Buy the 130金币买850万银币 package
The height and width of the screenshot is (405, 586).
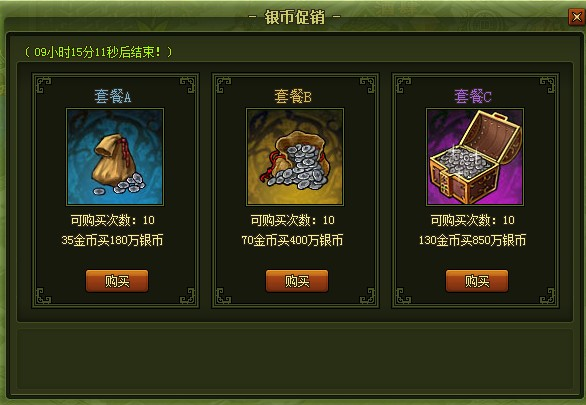(x=477, y=281)
